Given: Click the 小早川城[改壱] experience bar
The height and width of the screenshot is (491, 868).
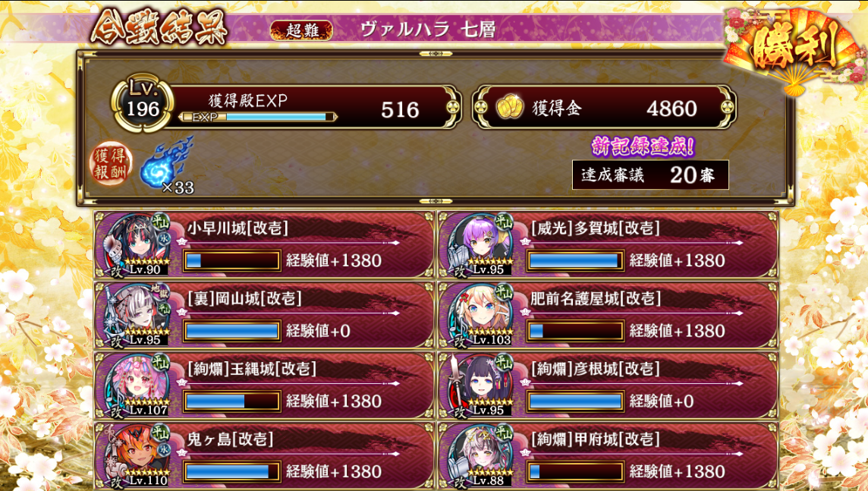Looking at the screenshot, I should (x=231, y=260).
